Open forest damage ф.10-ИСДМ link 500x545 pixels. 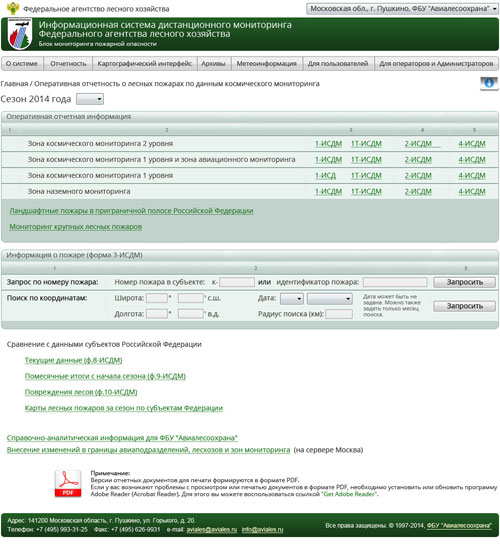[x=81, y=392]
